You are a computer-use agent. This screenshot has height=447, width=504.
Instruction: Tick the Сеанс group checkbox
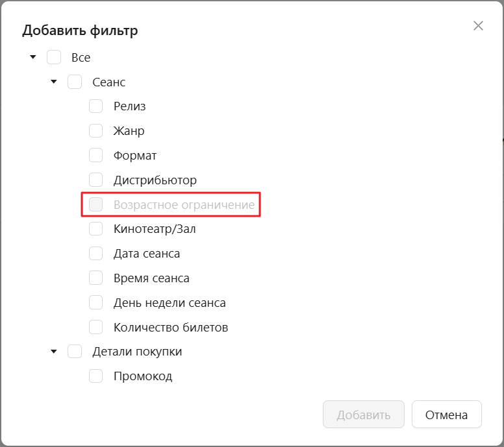click(x=75, y=82)
